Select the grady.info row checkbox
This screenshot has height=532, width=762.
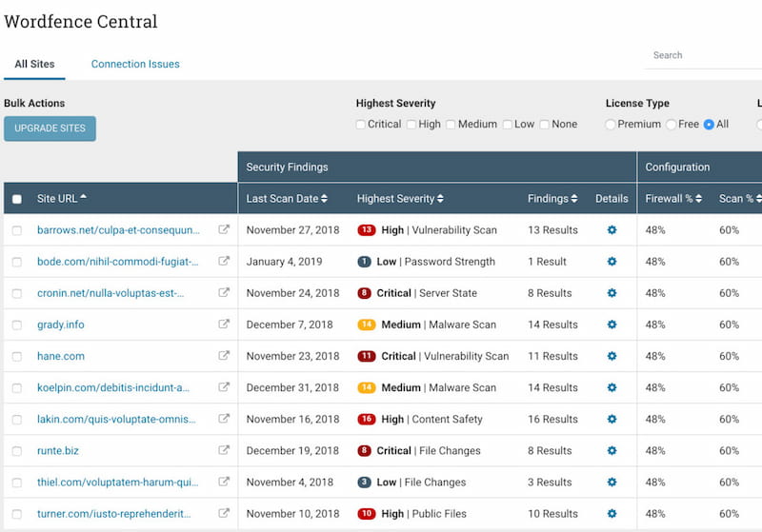click(x=17, y=325)
